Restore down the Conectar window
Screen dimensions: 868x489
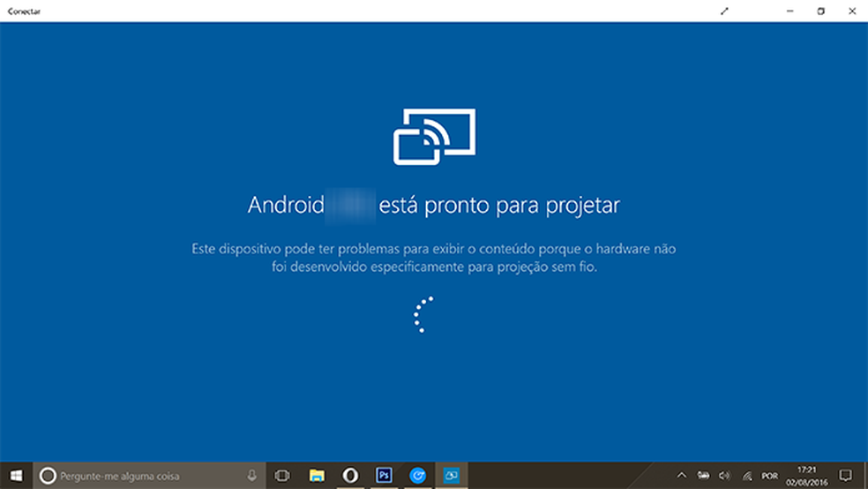[x=821, y=11]
